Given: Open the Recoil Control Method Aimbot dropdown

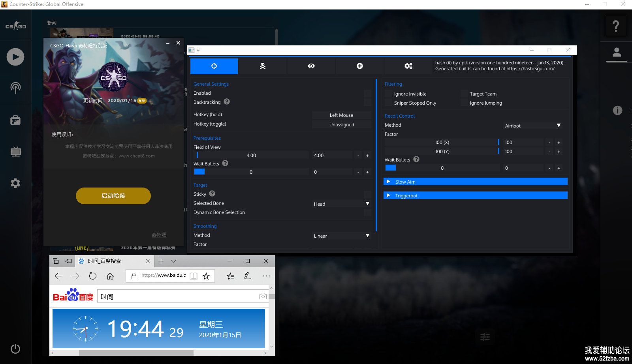Looking at the screenshot, I should click(532, 126).
